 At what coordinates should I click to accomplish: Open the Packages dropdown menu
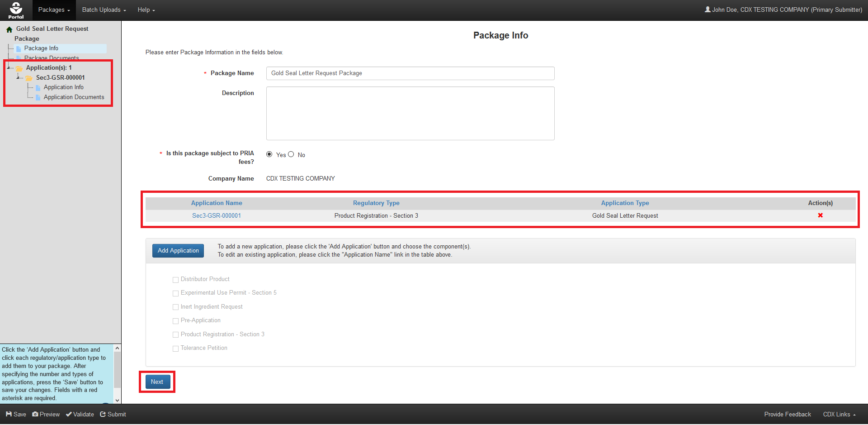(54, 10)
